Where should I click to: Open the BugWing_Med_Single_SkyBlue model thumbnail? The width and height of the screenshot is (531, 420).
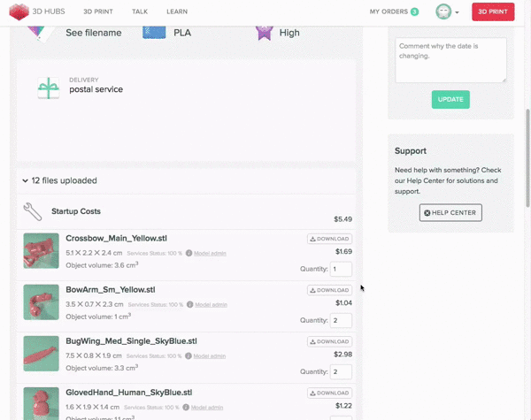coord(41,354)
